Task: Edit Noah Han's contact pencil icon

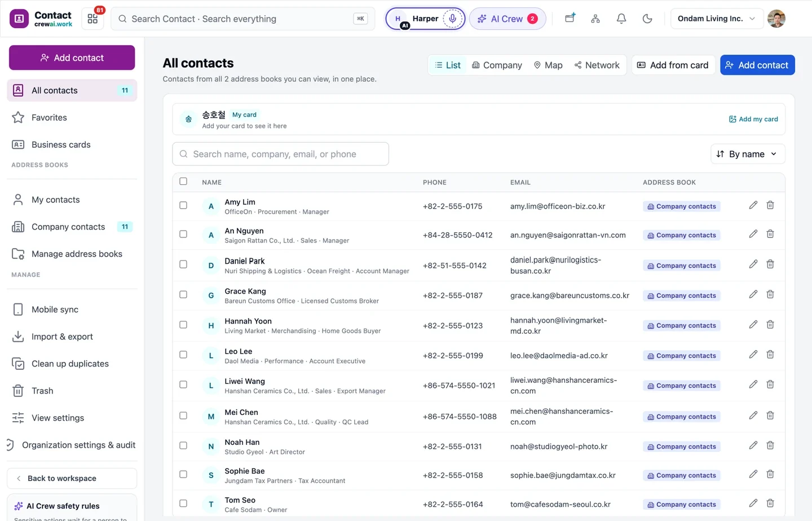Action: tap(753, 445)
